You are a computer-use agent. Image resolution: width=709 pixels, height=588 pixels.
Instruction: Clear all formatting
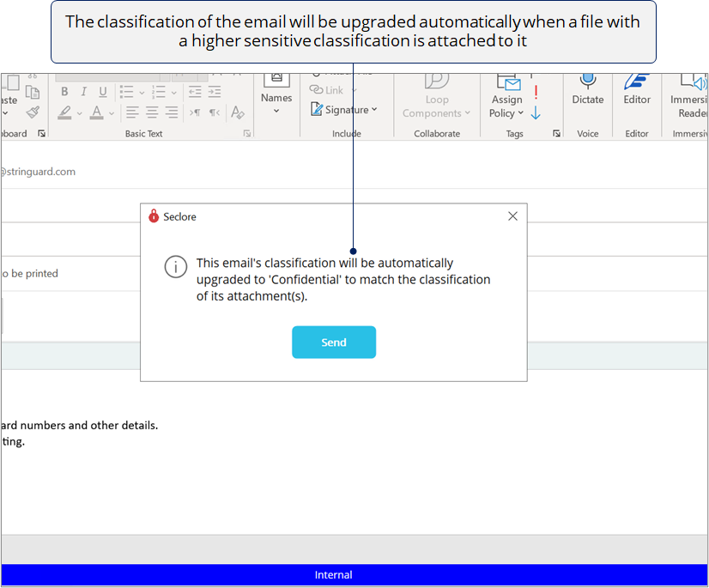238,112
